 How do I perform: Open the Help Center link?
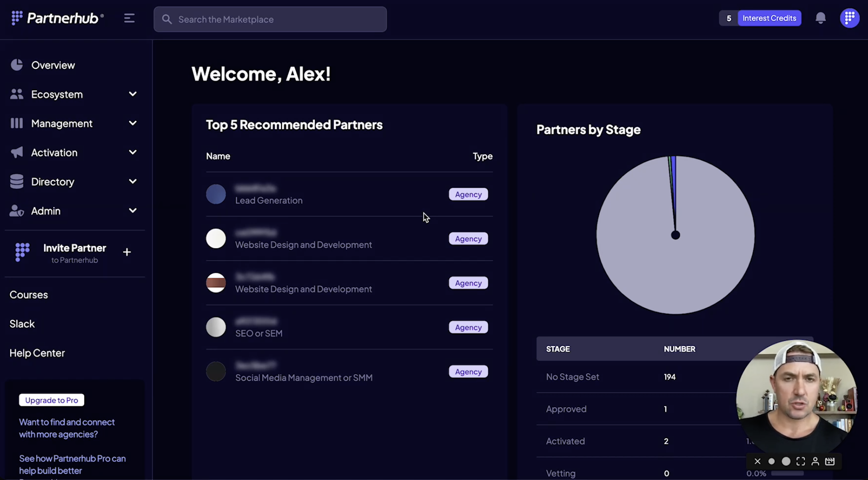tap(37, 353)
